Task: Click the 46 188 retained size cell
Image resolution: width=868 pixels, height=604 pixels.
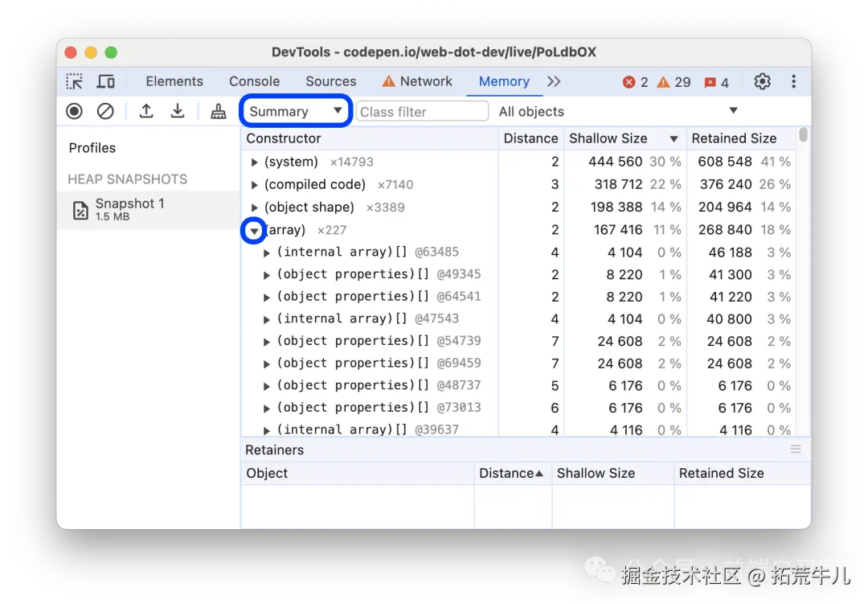Action: [x=730, y=252]
